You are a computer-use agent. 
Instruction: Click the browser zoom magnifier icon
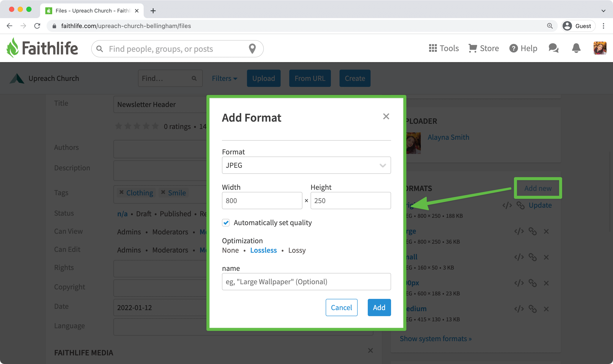click(550, 26)
